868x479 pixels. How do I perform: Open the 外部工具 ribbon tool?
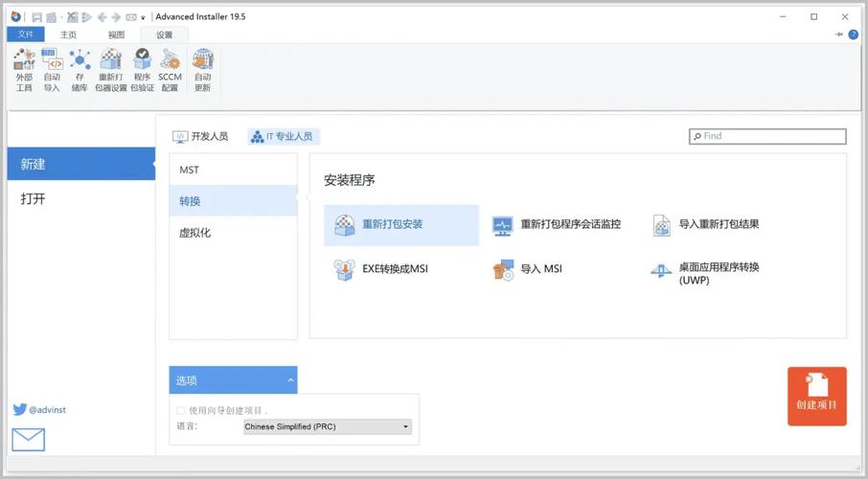[x=24, y=70]
